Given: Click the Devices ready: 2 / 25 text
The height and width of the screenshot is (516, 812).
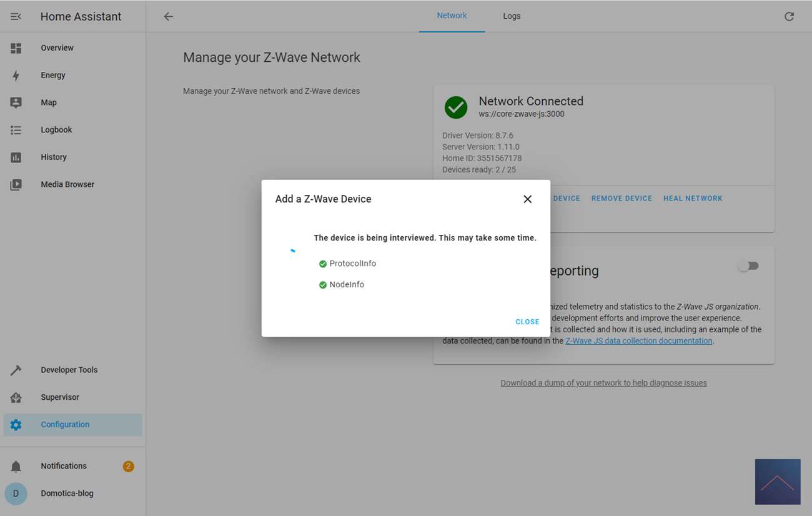Looking at the screenshot, I should 479,169.
